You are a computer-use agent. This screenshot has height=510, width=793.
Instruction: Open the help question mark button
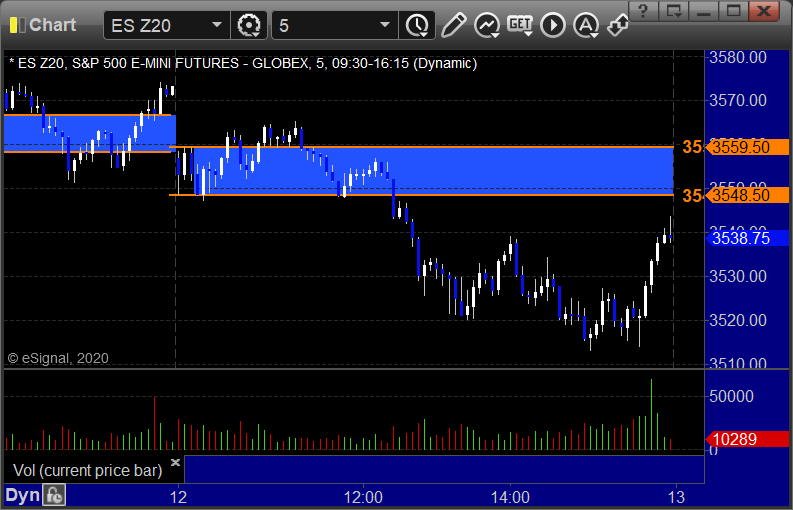[643, 11]
